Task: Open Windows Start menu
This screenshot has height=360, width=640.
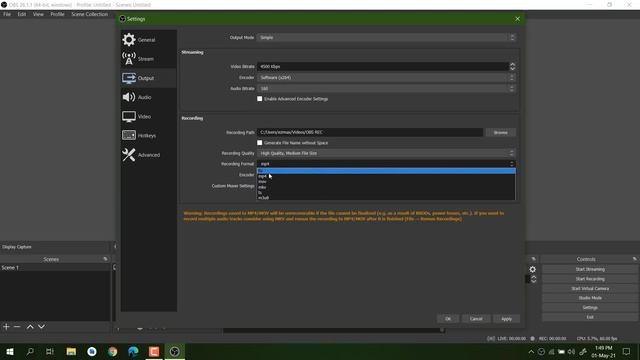Action: [x=10, y=351]
